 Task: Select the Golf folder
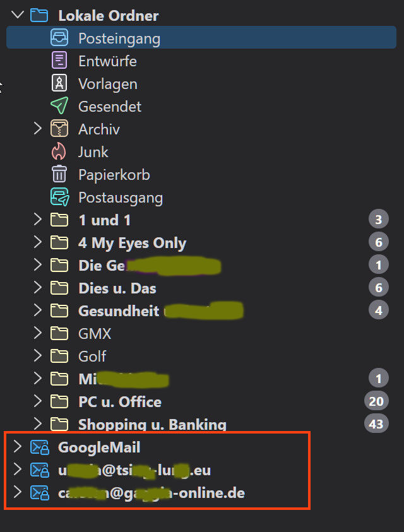tap(92, 357)
